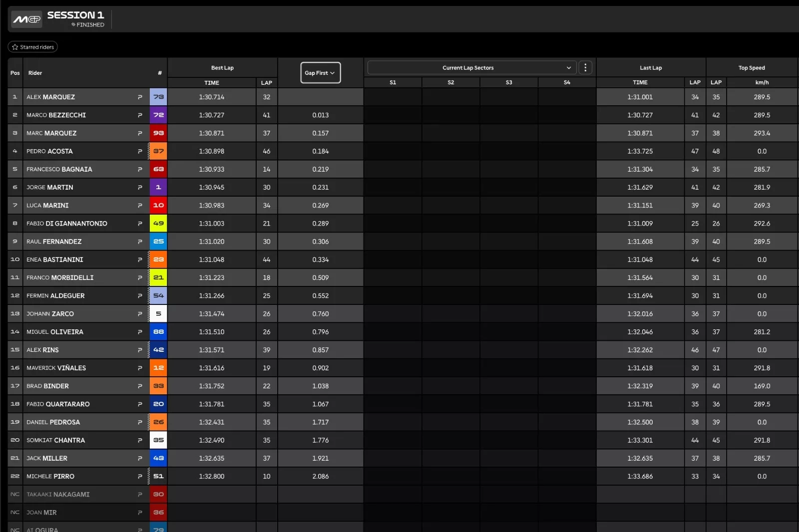Screen dimensions: 799x532
Task: Click the pit icon for Marco Bezzecchi
Action: [140, 115]
